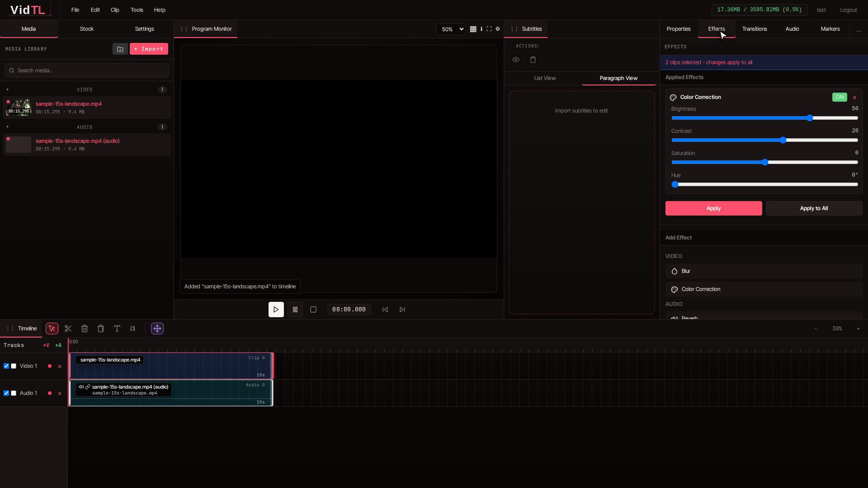
Task: Click the first trash delete icon in timeline toolbar
Action: click(x=85, y=328)
